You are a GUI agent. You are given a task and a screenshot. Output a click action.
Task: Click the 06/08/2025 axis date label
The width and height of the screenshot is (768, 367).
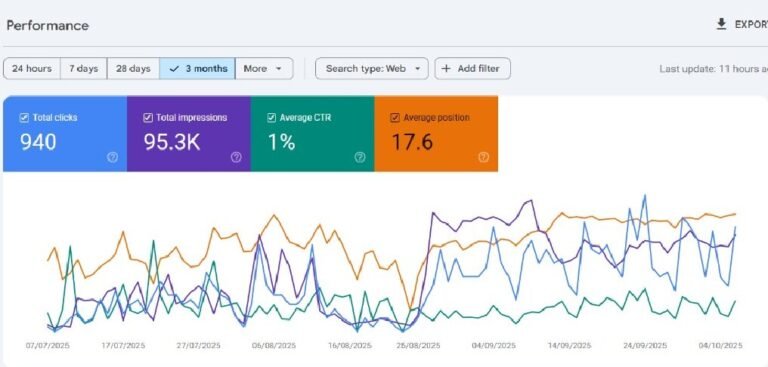pyautogui.click(x=274, y=345)
